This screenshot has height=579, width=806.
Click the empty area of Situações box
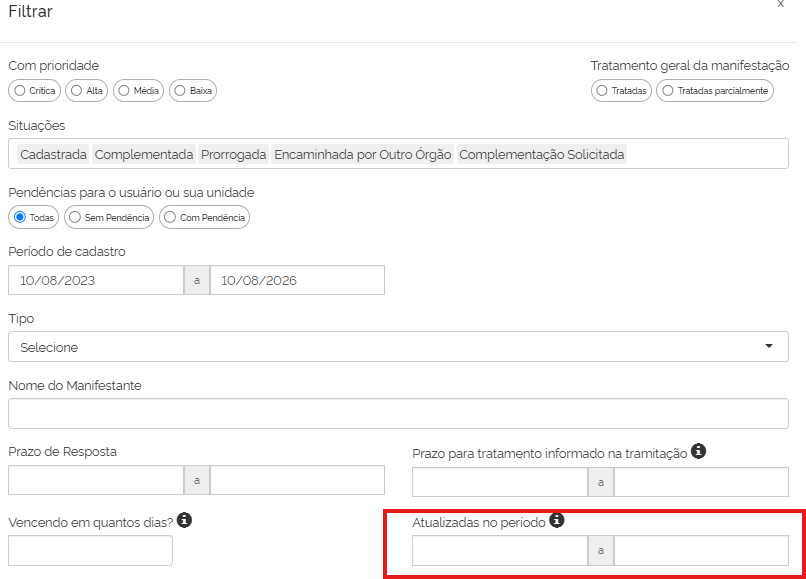(707, 154)
